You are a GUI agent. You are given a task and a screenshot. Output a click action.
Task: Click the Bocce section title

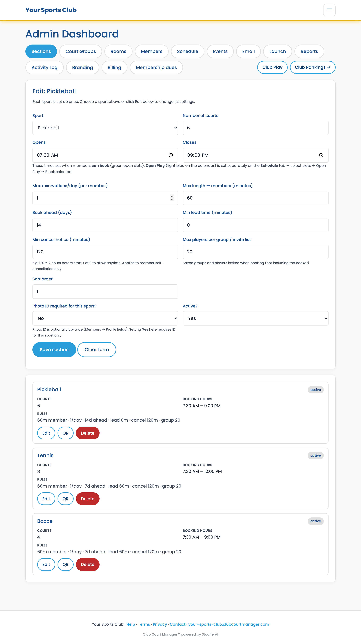(45, 521)
